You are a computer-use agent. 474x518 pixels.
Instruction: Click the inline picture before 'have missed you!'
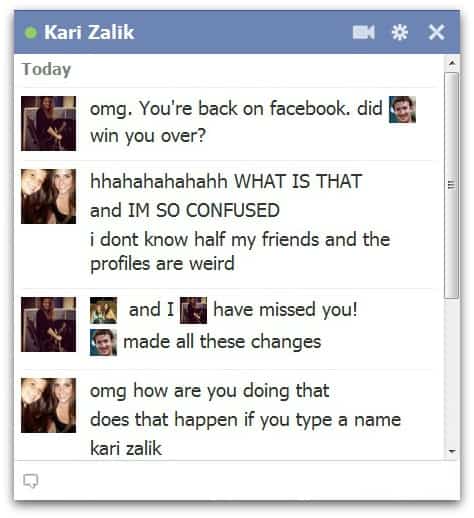pyautogui.click(x=193, y=310)
